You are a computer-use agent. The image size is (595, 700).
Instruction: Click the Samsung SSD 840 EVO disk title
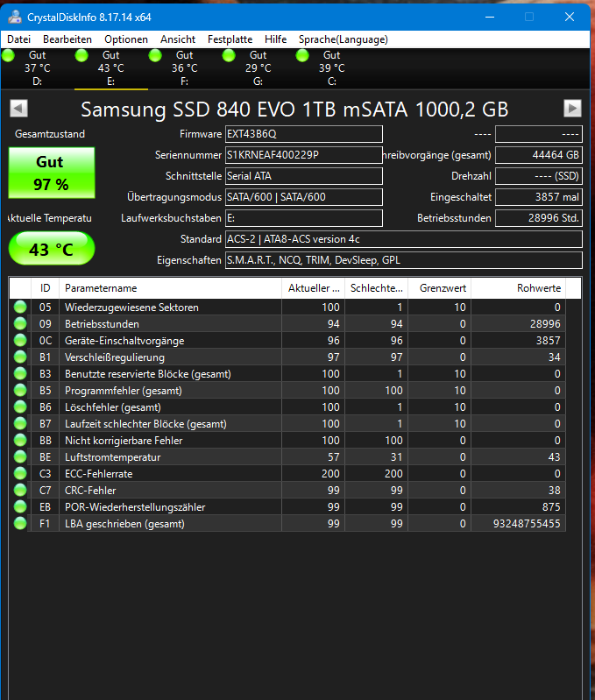click(x=294, y=110)
